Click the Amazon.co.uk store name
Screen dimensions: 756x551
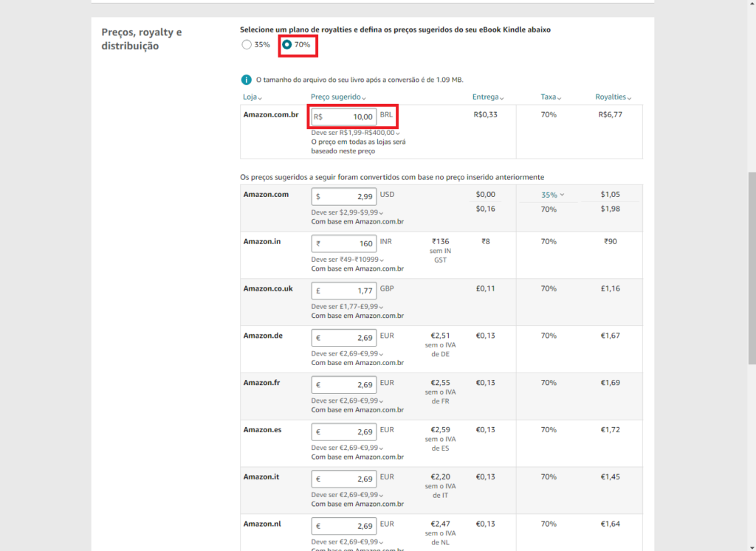click(x=268, y=289)
